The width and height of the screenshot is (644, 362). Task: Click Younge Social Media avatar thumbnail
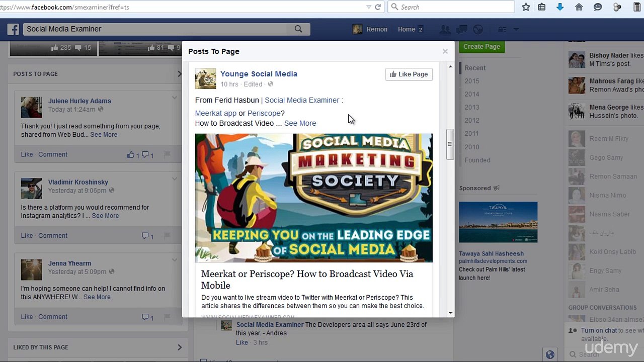tap(205, 79)
